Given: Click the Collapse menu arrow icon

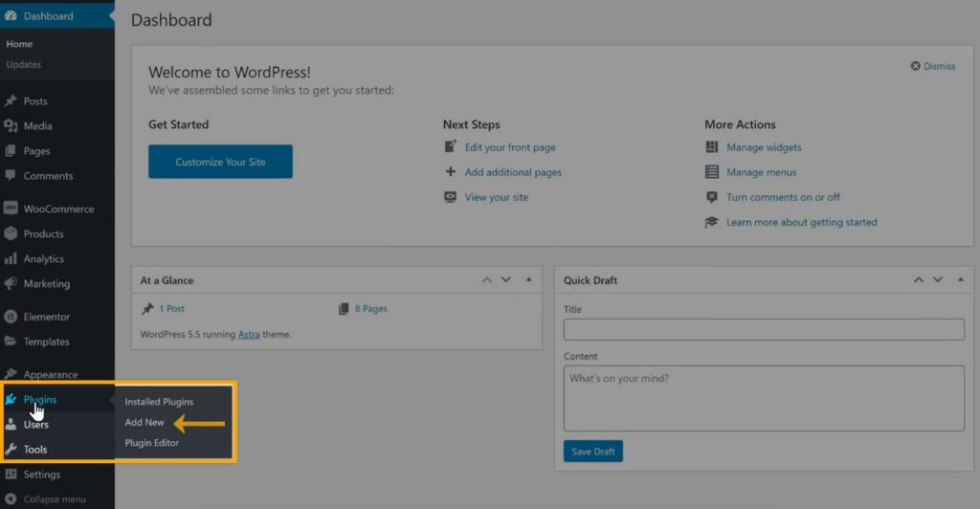Looking at the screenshot, I should pos(11,499).
